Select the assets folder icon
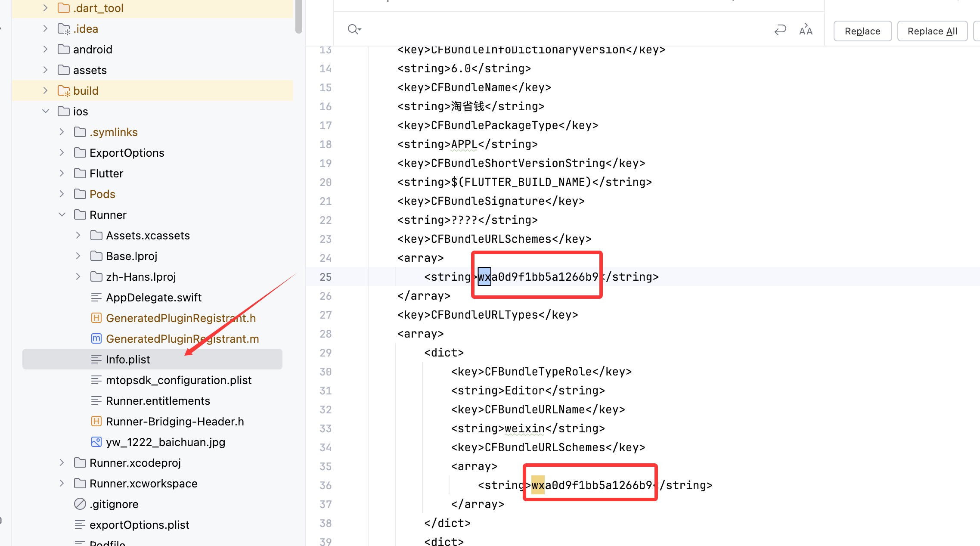Image resolution: width=980 pixels, height=546 pixels. tap(64, 70)
